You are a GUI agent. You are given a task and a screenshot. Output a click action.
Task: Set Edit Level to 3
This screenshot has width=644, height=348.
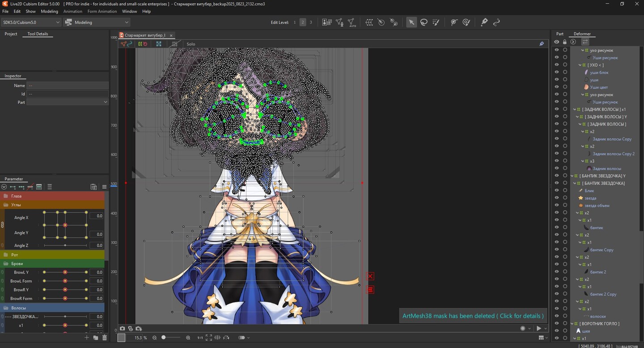[x=311, y=22]
